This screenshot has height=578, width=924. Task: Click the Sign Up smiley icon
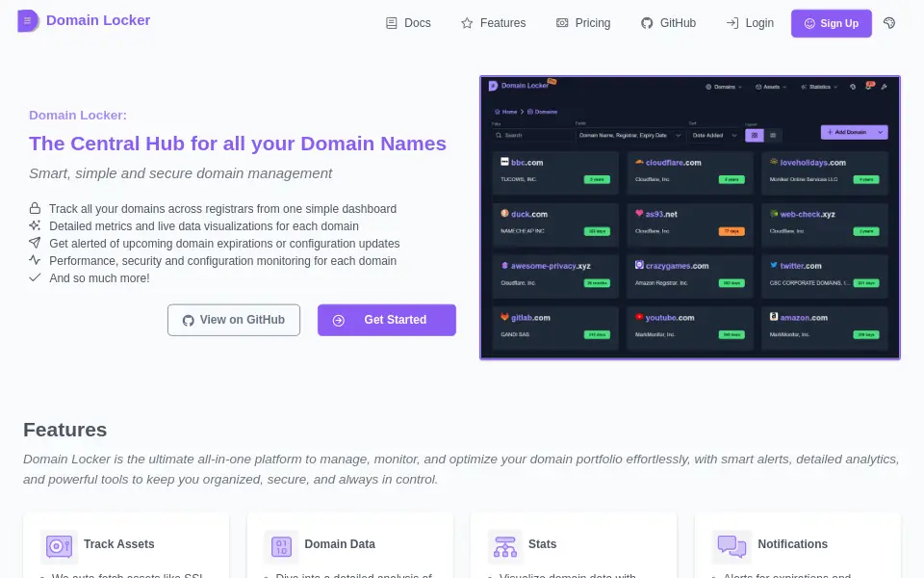809,23
